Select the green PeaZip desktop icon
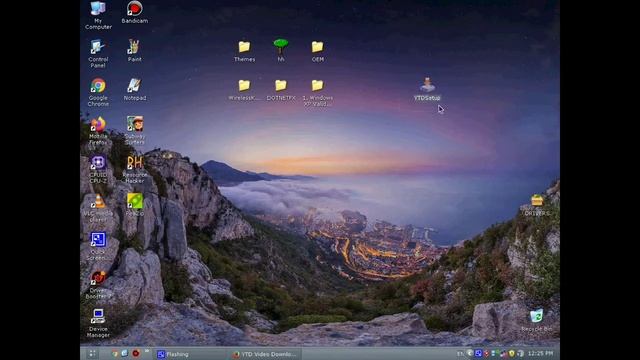 [135, 205]
